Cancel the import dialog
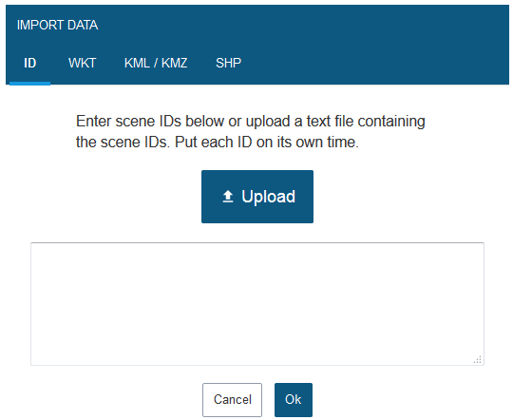This screenshot has width=513, height=420. tap(233, 400)
